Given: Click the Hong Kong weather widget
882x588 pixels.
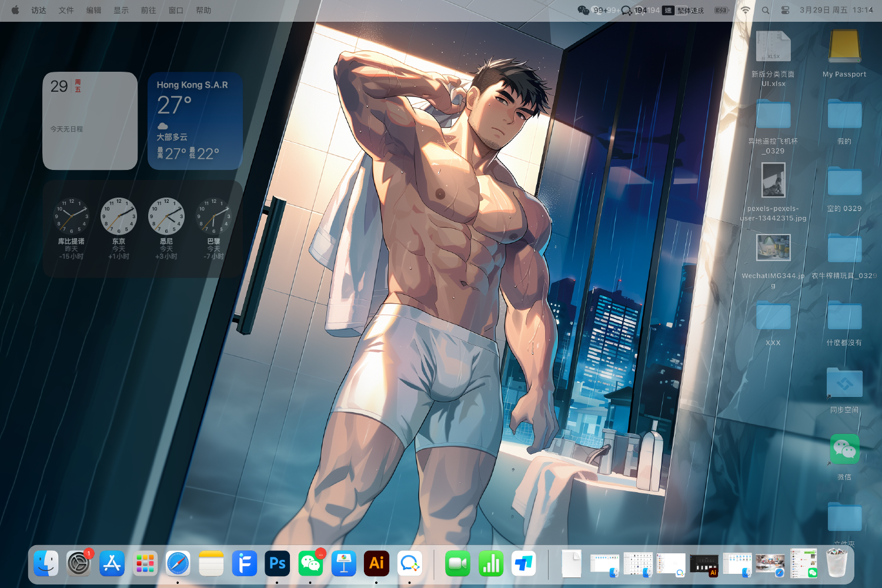Looking at the screenshot, I should click(x=195, y=121).
